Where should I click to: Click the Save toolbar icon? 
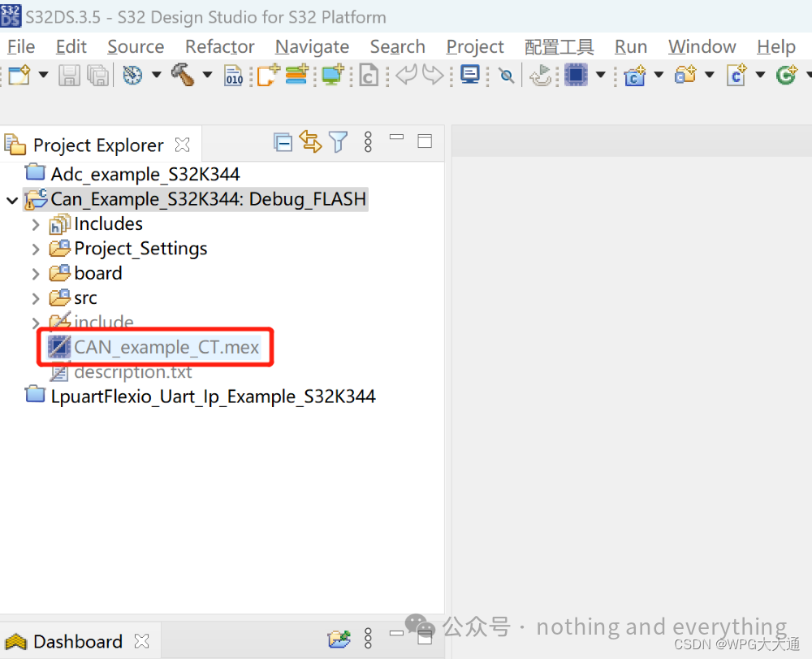coord(69,75)
